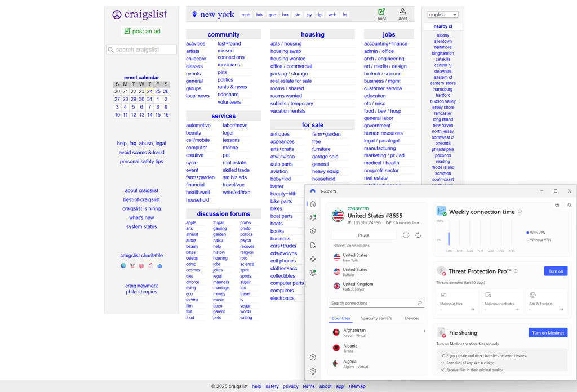Click the acct person icon on craigslist
Viewport: 577px width, 392px height.
pos(402,11)
